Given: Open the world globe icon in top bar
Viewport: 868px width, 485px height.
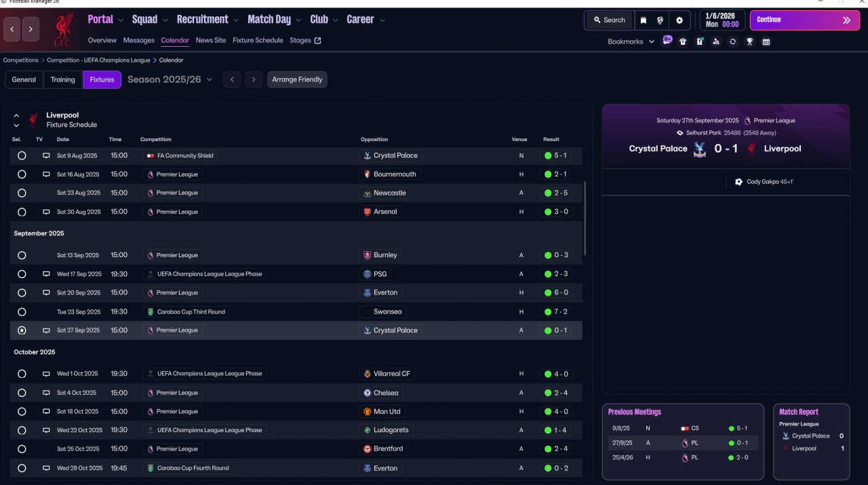Looking at the screenshot, I should [660, 20].
